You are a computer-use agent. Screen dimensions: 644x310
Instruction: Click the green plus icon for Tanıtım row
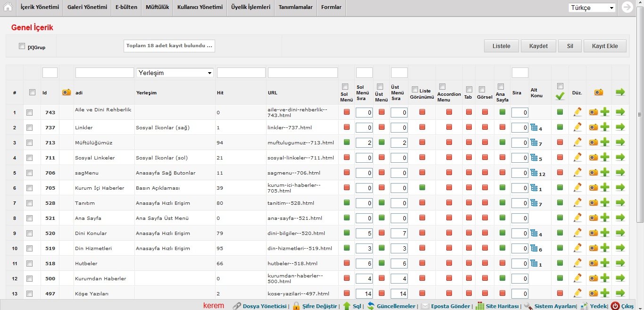[604, 203]
